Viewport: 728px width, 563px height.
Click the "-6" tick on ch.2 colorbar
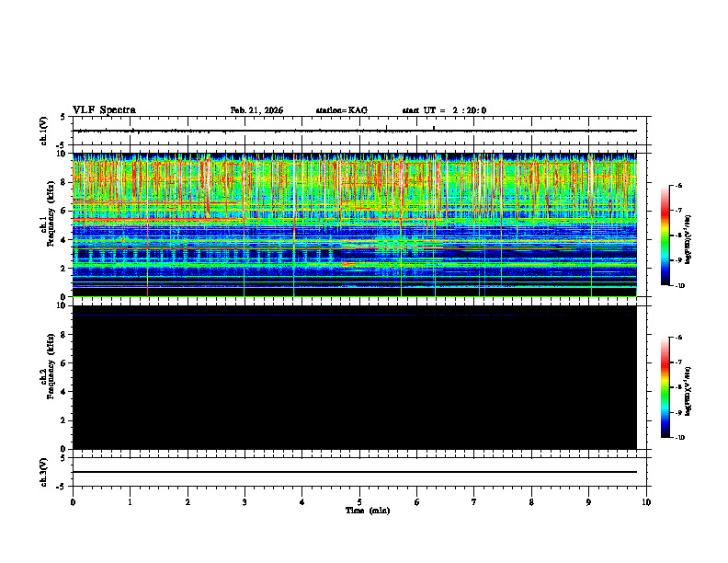point(678,338)
